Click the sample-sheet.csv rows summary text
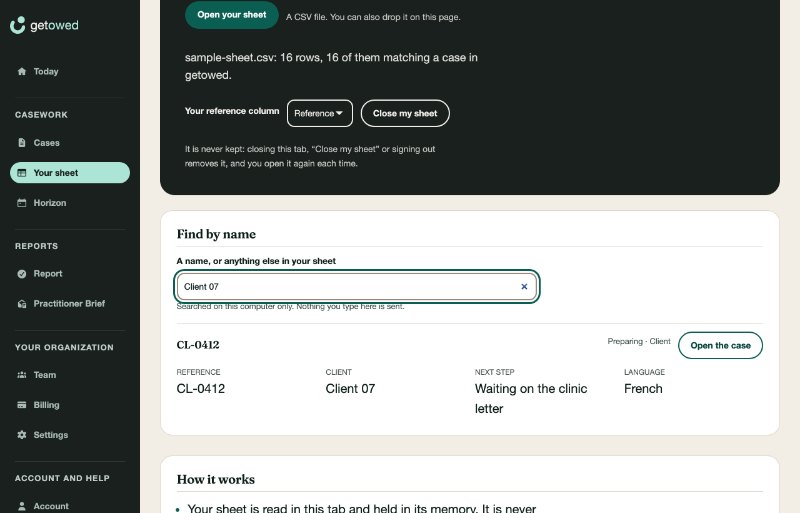The image size is (800, 513). coord(331,66)
